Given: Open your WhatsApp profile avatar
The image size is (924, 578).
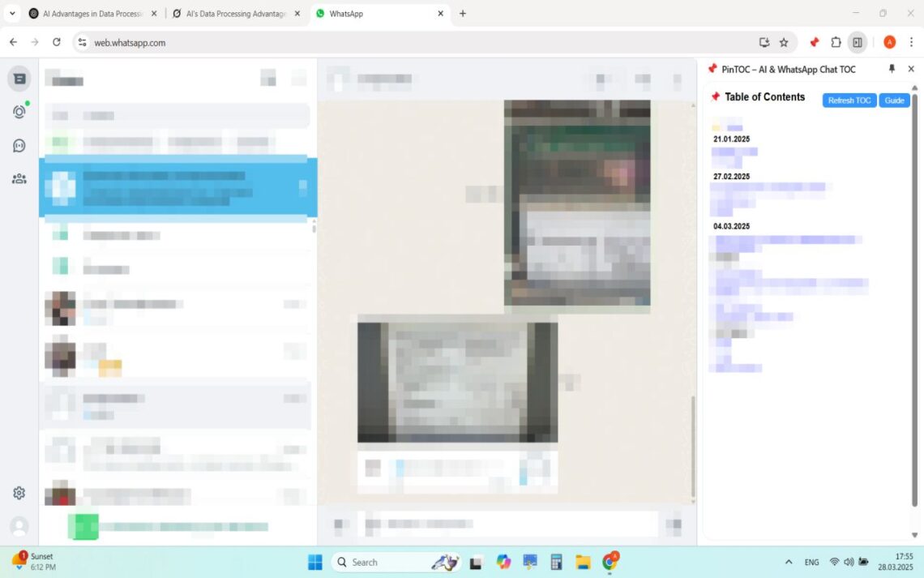Looking at the screenshot, I should [x=19, y=525].
